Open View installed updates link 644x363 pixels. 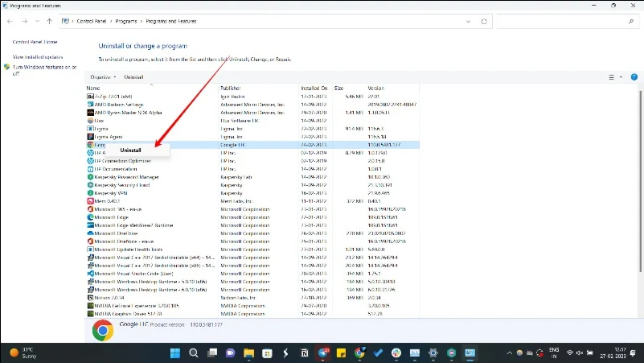pyautogui.click(x=38, y=57)
